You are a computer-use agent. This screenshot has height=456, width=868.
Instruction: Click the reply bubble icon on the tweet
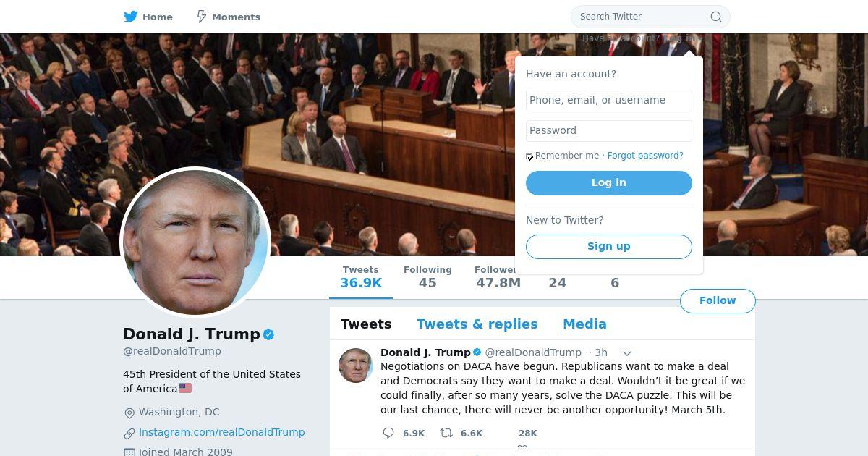388,433
